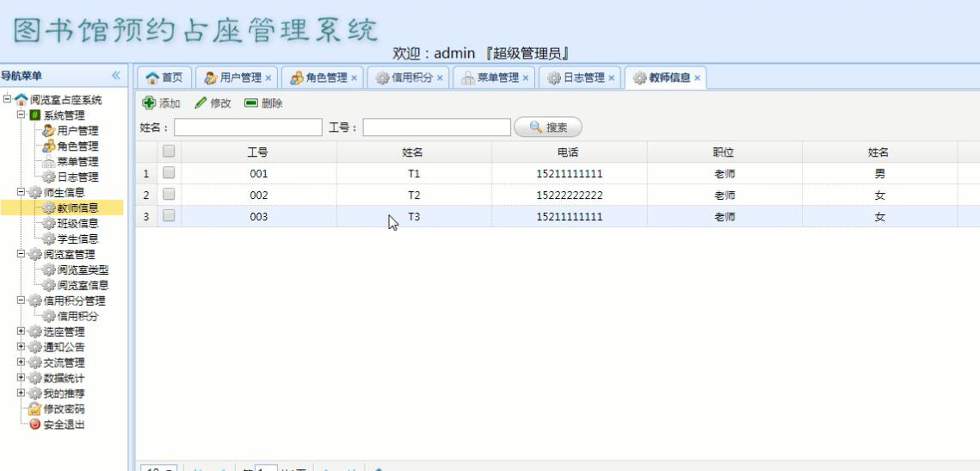Click the 姓名 column header beside 工号
This screenshot has height=471, width=980.
click(x=413, y=152)
